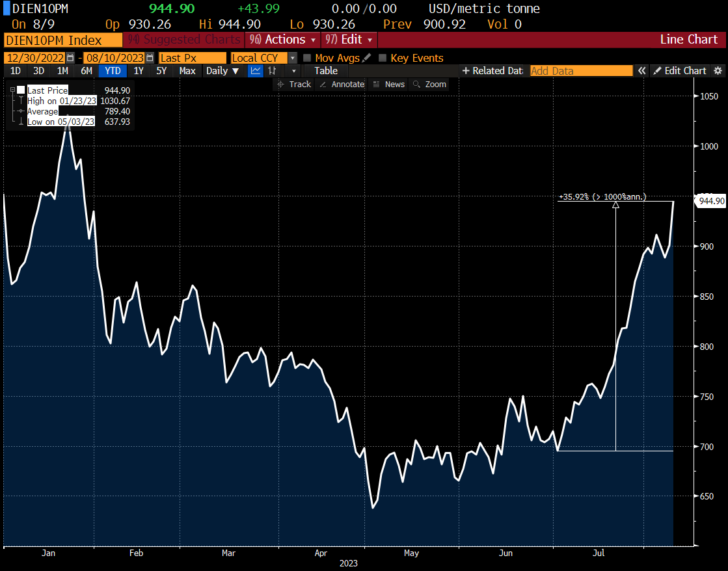Click the Jul x-axis month label

pyautogui.click(x=599, y=553)
